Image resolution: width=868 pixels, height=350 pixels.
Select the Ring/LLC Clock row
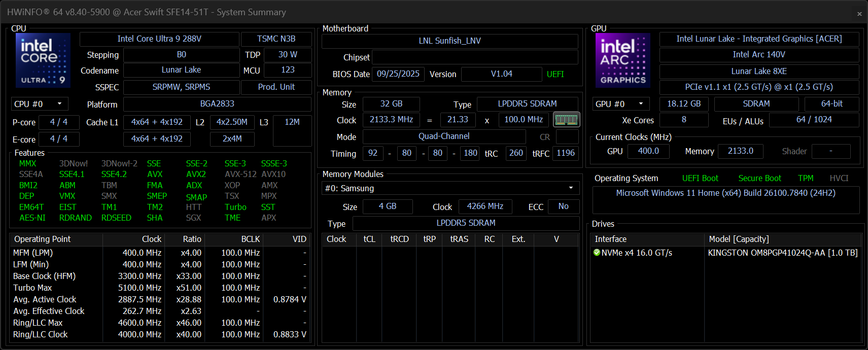point(160,334)
